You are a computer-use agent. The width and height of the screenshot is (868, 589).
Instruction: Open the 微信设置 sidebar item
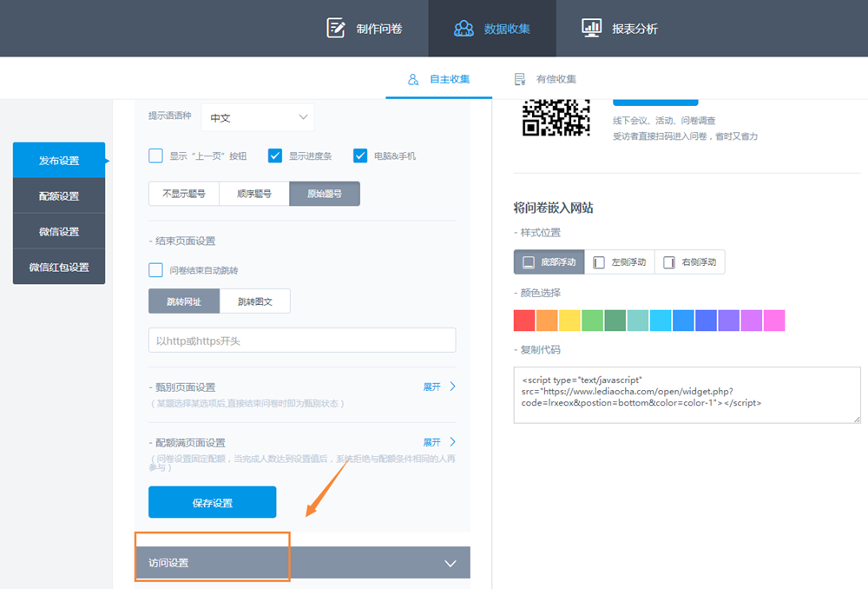(59, 231)
